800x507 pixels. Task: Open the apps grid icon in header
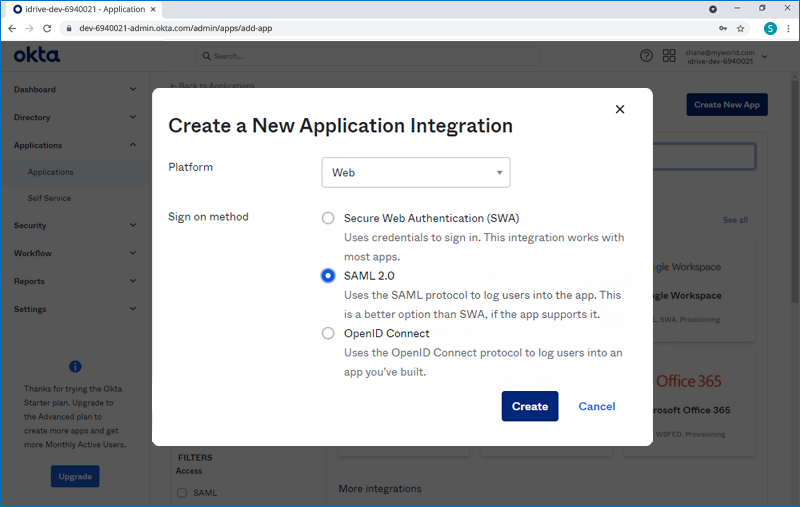click(668, 56)
